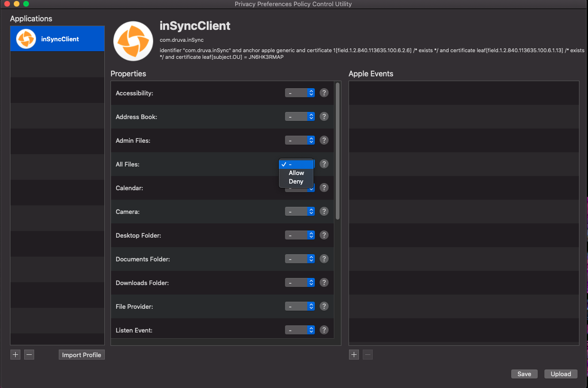Image resolution: width=588 pixels, height=388 pixels.
Task: Remove application with minus icon under Applications
Action: point(29,355)
